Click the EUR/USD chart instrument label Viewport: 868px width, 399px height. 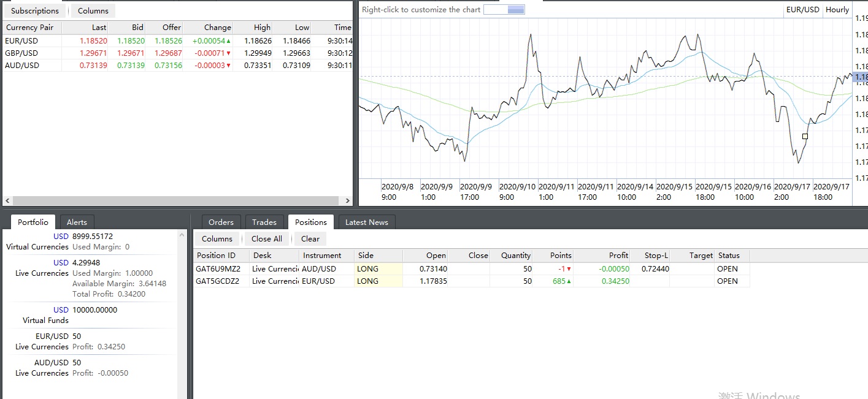pyautogui.click(x=803, y=9)
